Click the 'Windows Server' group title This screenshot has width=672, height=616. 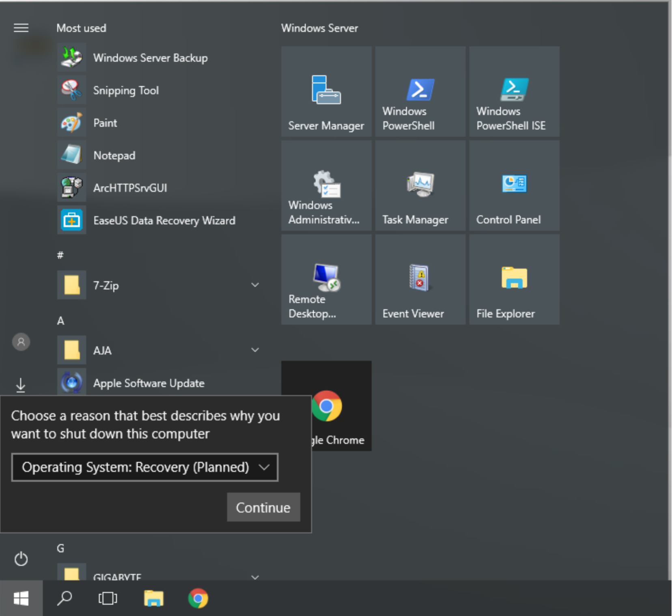coord(320,28)
